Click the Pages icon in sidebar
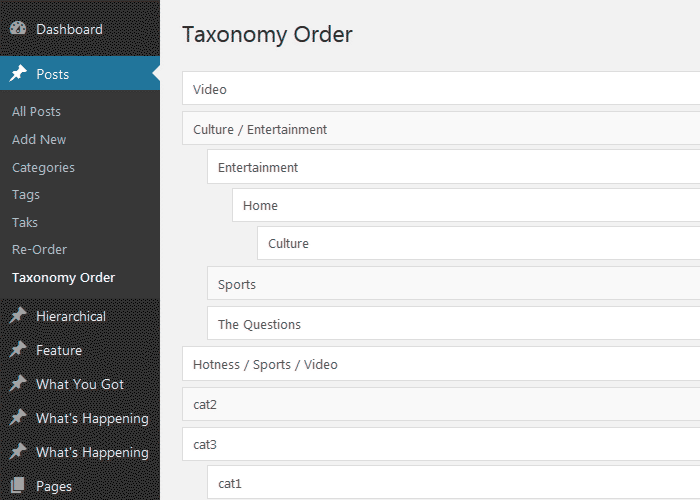The width and height of the screenshot is (700, 500). point(18,486)
